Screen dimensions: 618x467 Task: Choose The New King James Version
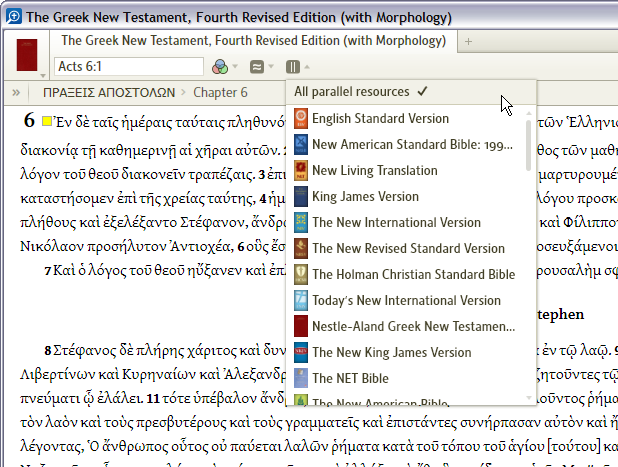[406, 353]
